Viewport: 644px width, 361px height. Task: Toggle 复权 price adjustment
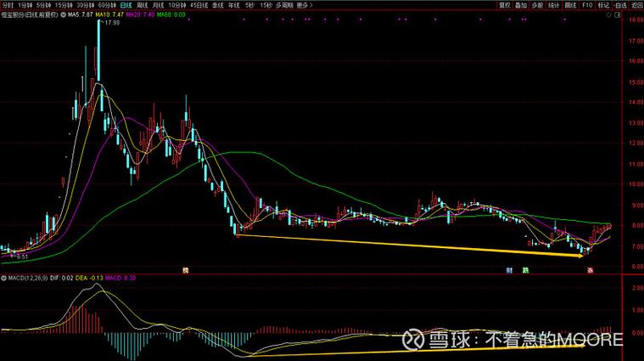tap(506, 5)
